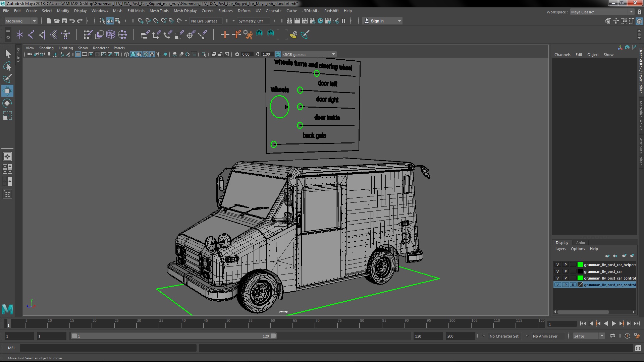Toggle visibility of grumman_llv_post_car_helpers layer
Screen dimensions: 644x362
point(557,265)
